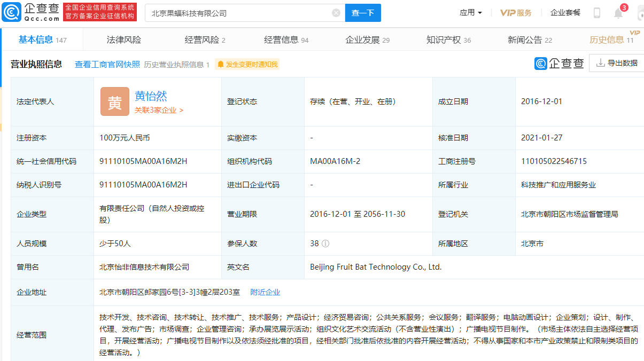This screenshot has height=361, width=644.
Task: Click 发生变更时通知我 button
Action: [247, 65]
